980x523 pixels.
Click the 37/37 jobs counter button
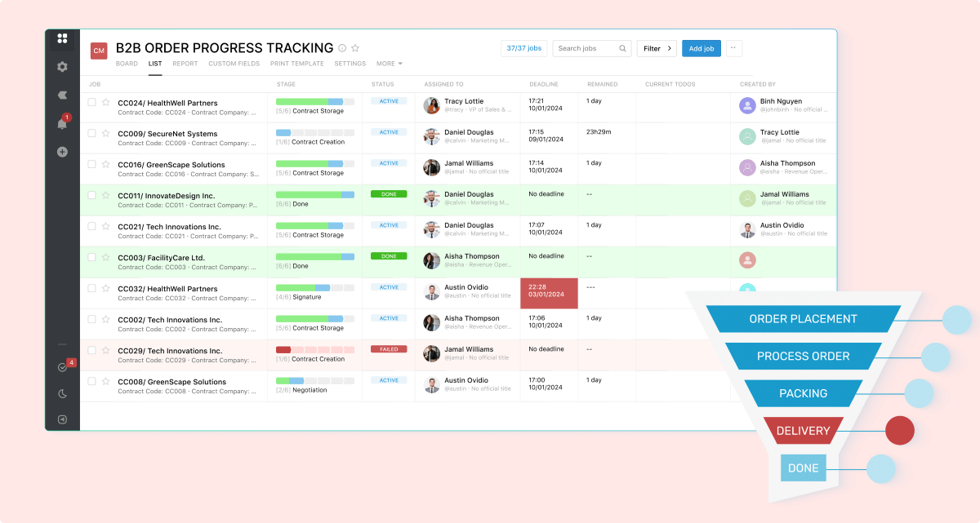click(x=523, y=48)
